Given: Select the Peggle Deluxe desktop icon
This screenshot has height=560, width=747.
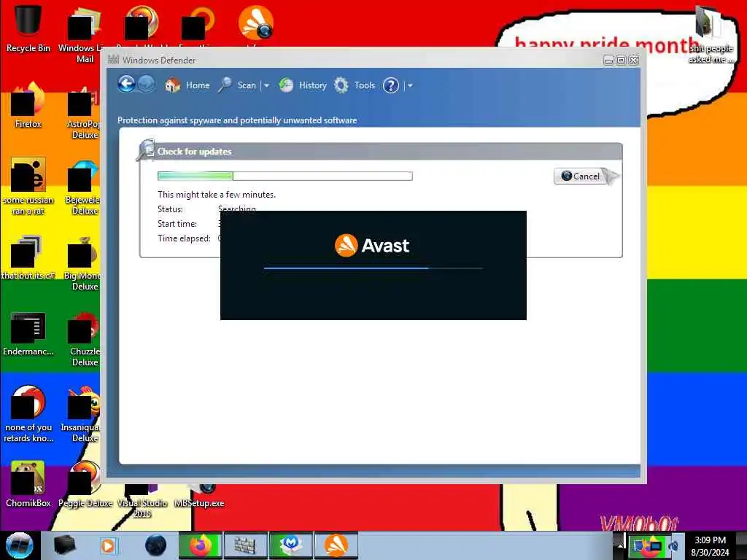Looking at the screenshot, I should coord(85,483).
